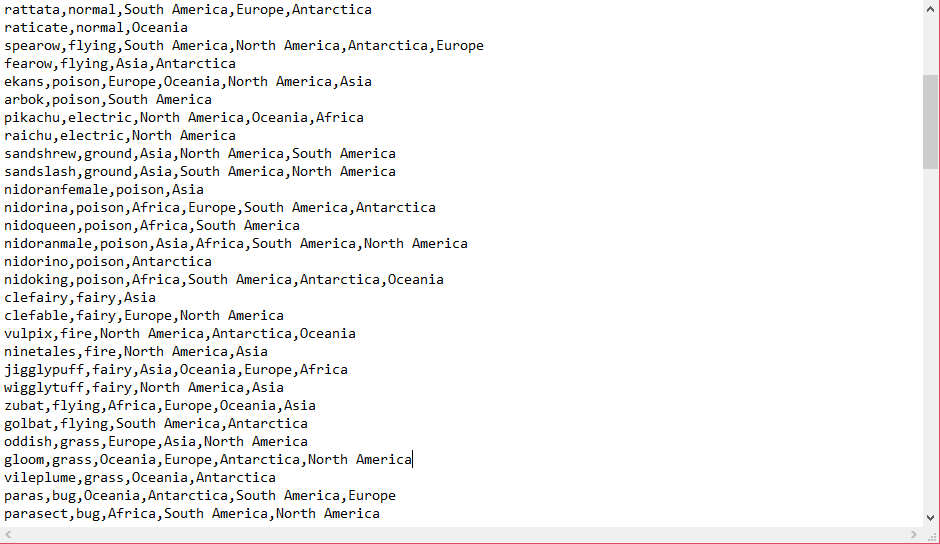Click 'ground' in the sandshrew line
The width and height of the screenshot is (940, 544).
click(108, 154)
